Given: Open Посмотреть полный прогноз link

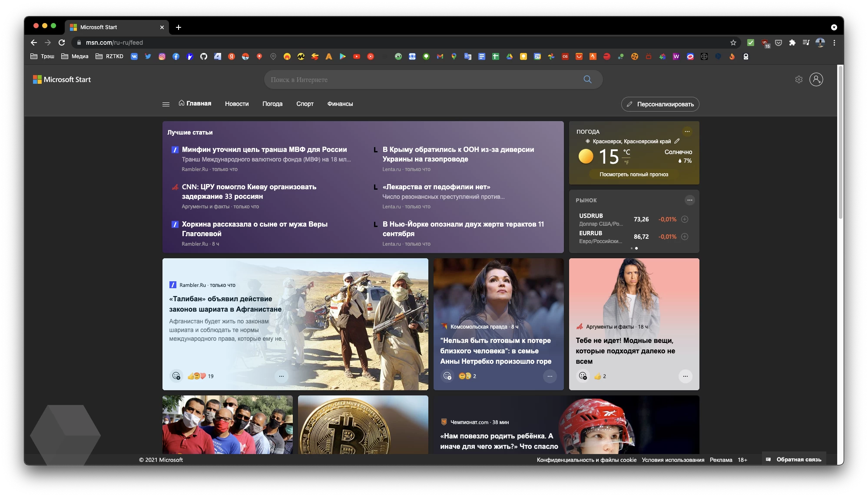Looking at the screenshot, I should pos(634,174).
